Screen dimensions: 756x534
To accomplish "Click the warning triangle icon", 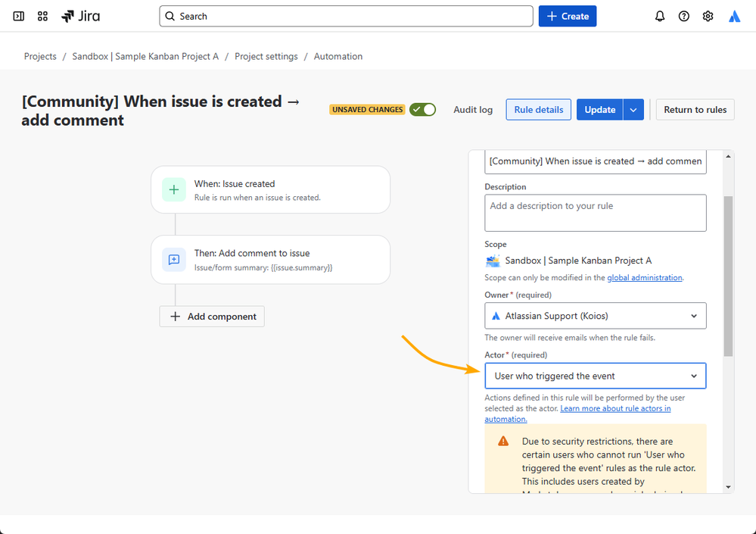I will tap(503, 441).
